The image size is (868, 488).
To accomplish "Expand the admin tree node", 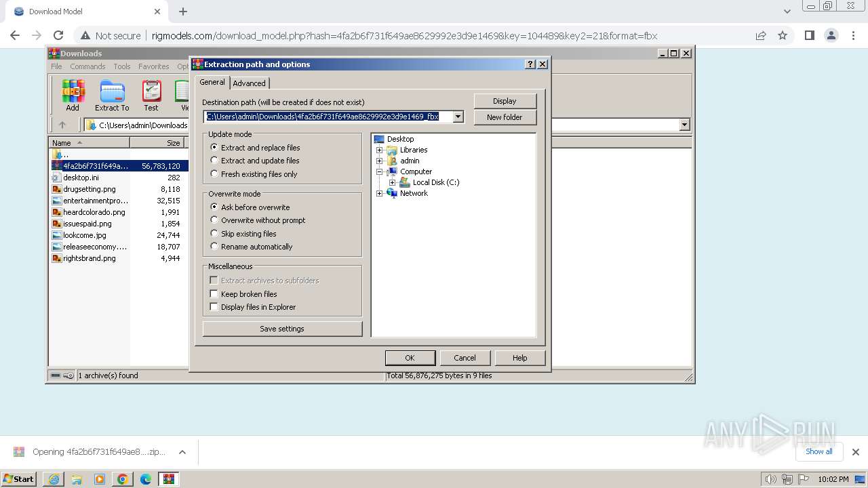I will pyautogui.click(x=380, y=161).
